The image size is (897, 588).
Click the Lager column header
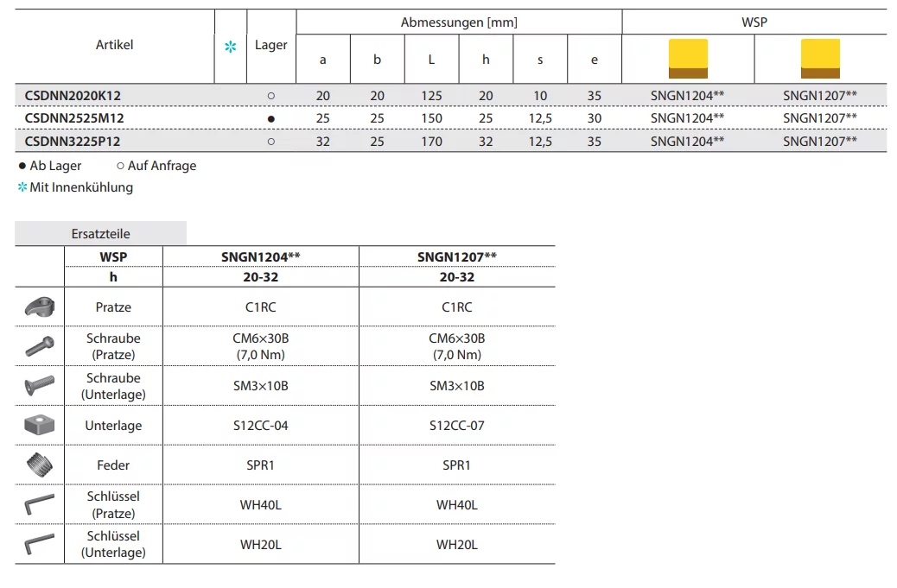coord(270,45)
